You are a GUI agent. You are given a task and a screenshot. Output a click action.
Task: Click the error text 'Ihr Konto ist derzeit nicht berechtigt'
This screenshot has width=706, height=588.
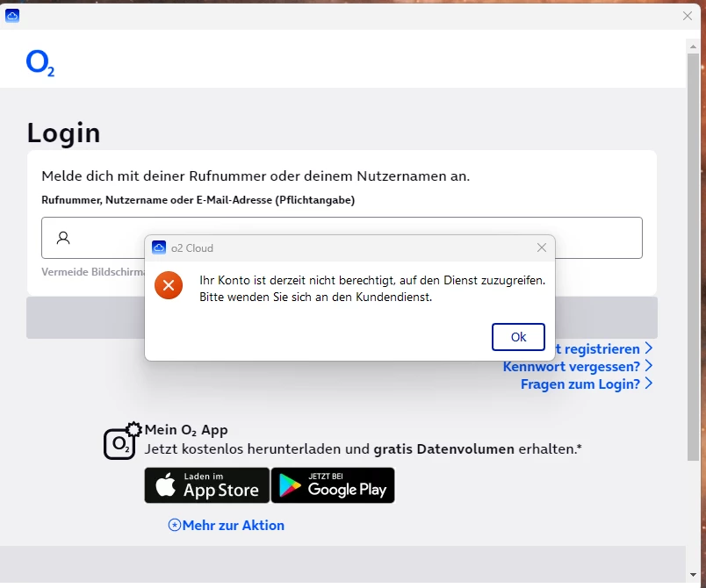(x=298, y=280)
